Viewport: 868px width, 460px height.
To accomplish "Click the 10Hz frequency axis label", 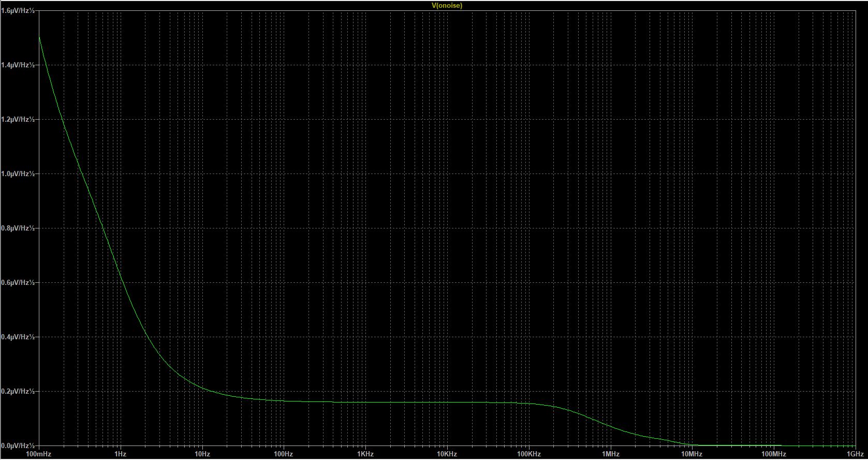I will click(202, 454).
